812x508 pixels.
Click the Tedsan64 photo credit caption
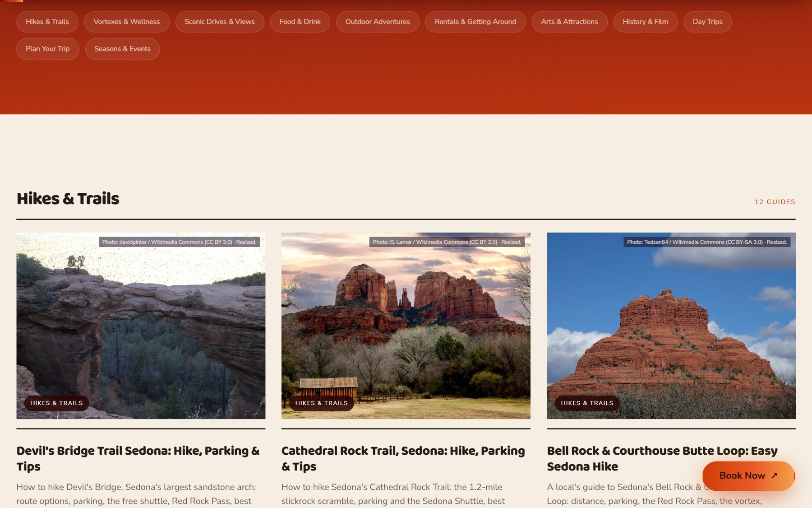[x=707, y=242]
